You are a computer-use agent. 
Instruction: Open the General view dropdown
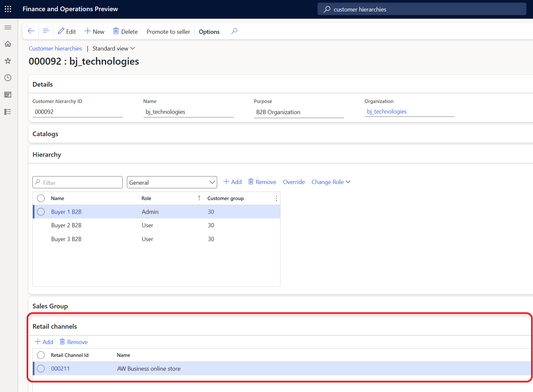pos(172,182)
